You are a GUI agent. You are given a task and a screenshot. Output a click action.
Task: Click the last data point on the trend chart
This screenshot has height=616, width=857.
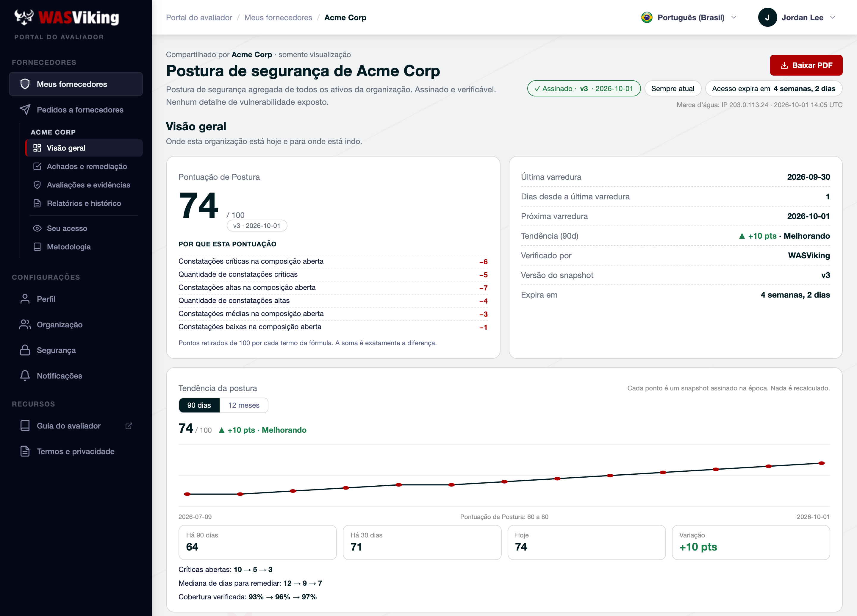click(x=821, y=463)
